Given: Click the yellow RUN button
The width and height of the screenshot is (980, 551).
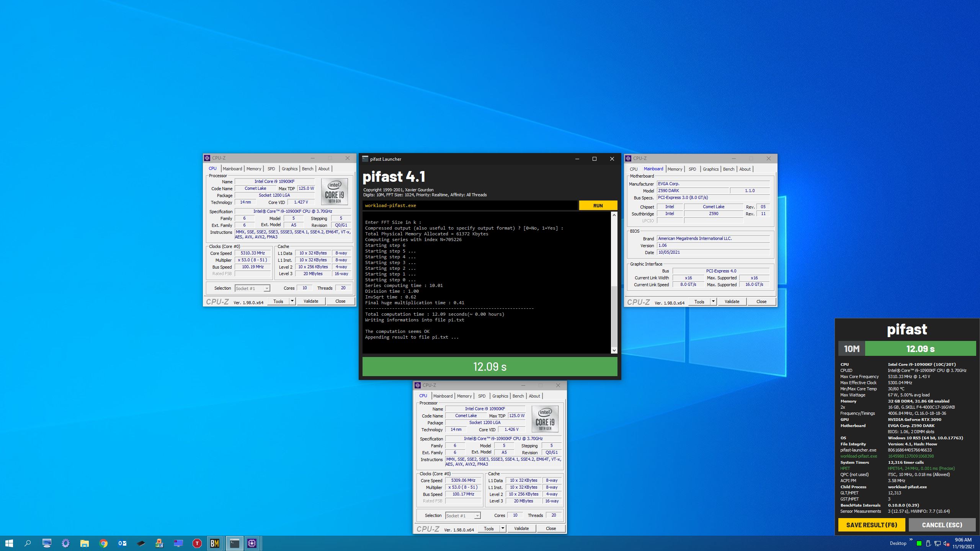Looking at the screenshot, I should [x=598, y=205].
